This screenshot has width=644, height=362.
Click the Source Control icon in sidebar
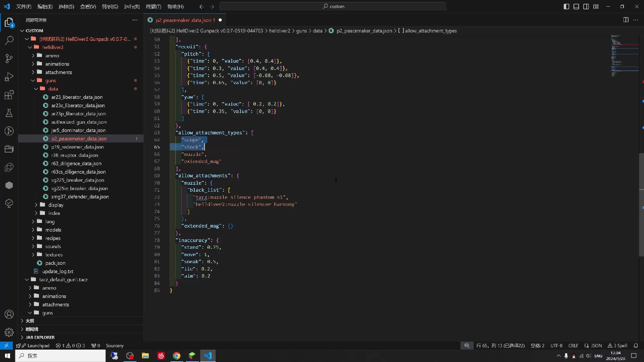(10, 58)
